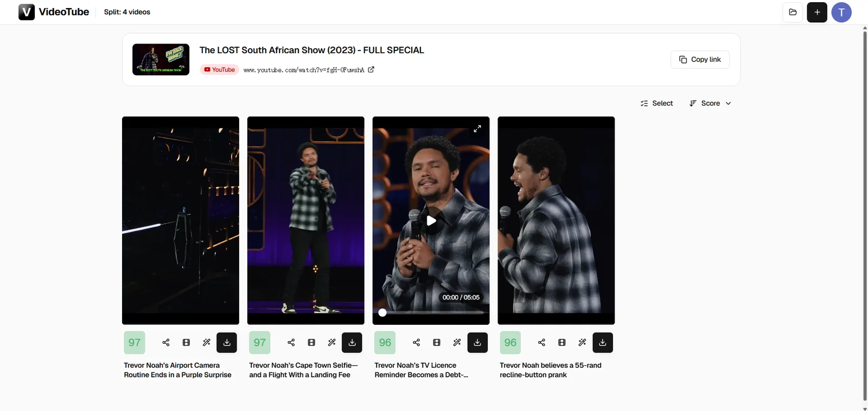This screenshot has width=868, height=411.
Task: Click the YouTube badge
Action: pos(220,69)
